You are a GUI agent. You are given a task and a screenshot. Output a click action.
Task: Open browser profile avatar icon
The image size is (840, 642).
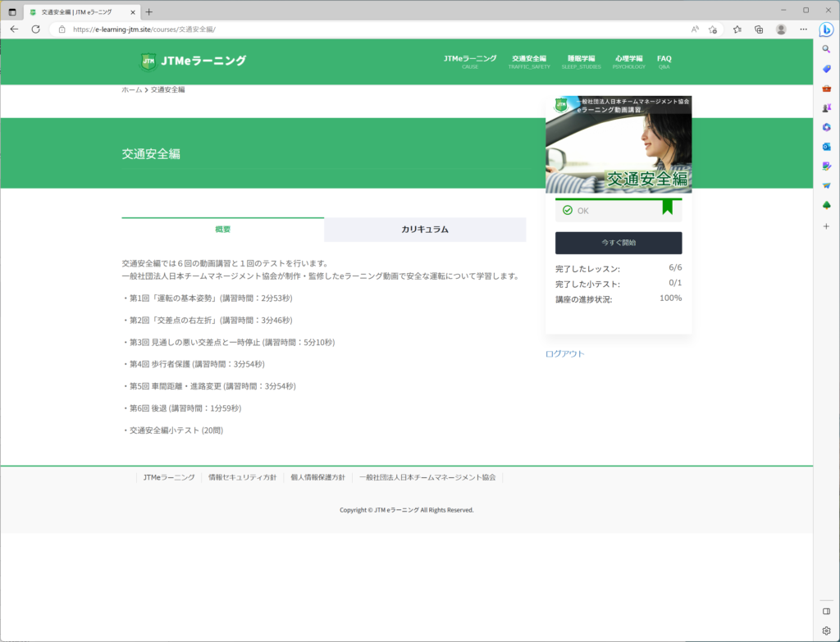(x=781, y=29)
